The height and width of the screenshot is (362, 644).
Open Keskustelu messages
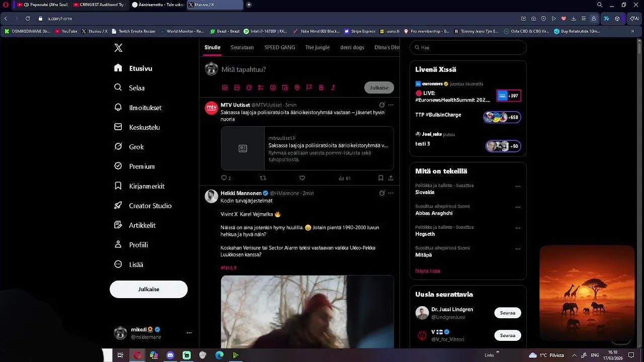click(137, 127)
